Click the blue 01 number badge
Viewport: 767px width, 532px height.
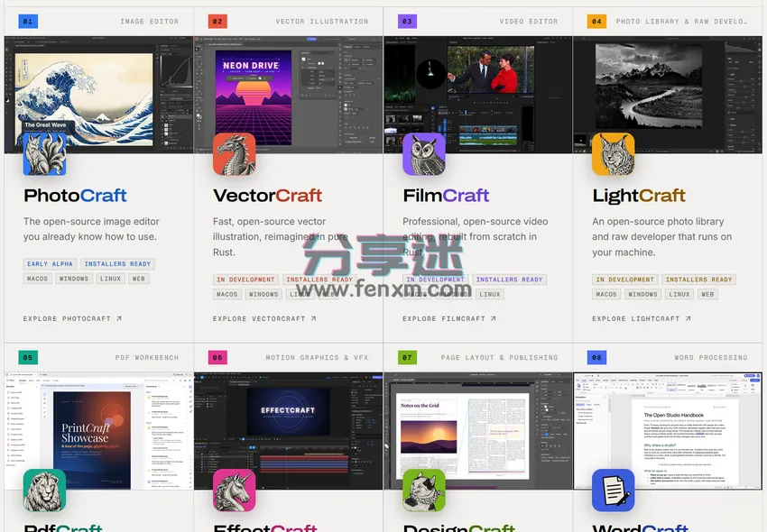(28, 22)
